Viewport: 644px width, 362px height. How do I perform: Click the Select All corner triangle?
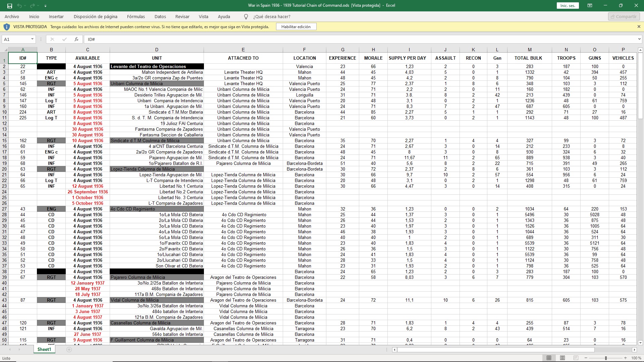(x=6, y=50)
